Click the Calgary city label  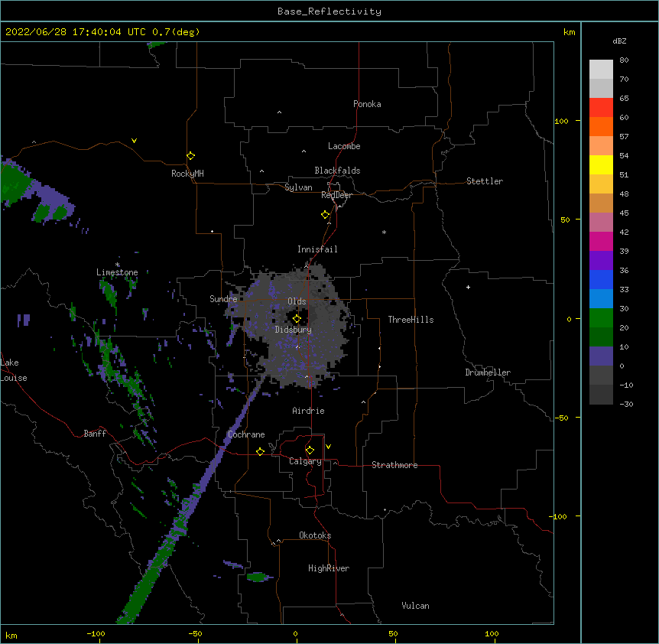point(305,461)
